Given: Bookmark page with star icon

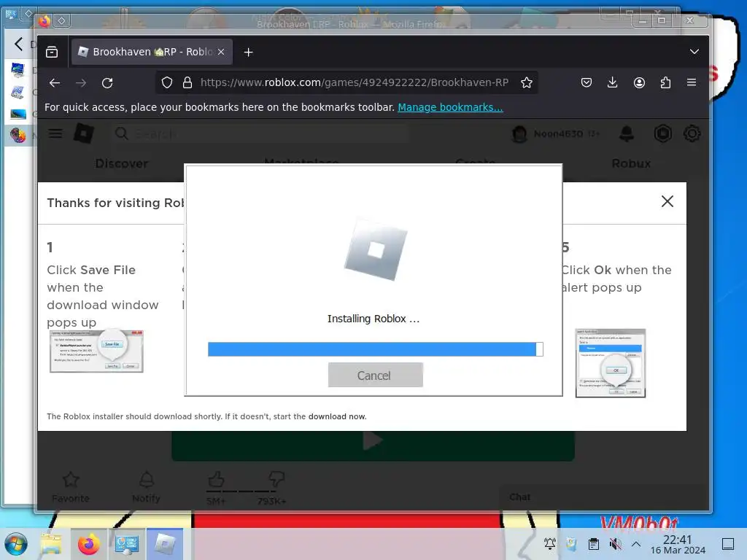Looking at the screenshot, I should coord(527,83).
